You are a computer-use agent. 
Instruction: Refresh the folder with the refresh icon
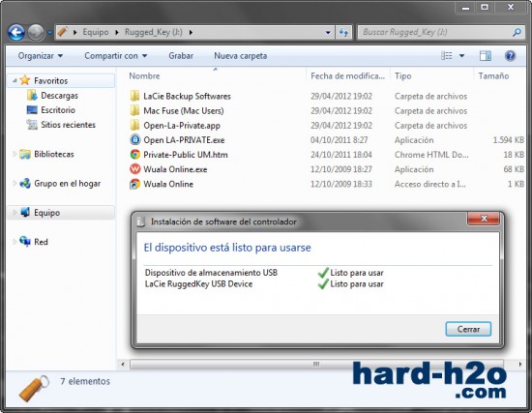[x=343, y=33]
